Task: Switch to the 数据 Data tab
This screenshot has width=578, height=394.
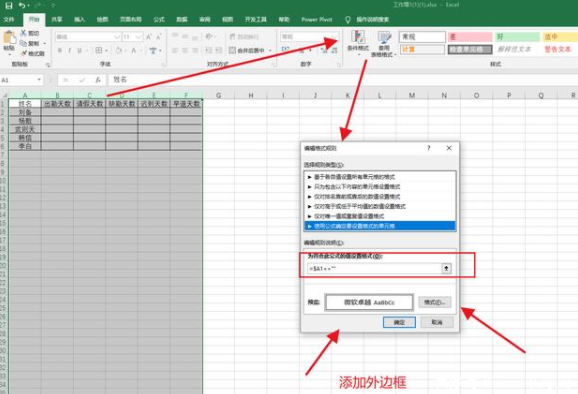Action: click(182, 20)
